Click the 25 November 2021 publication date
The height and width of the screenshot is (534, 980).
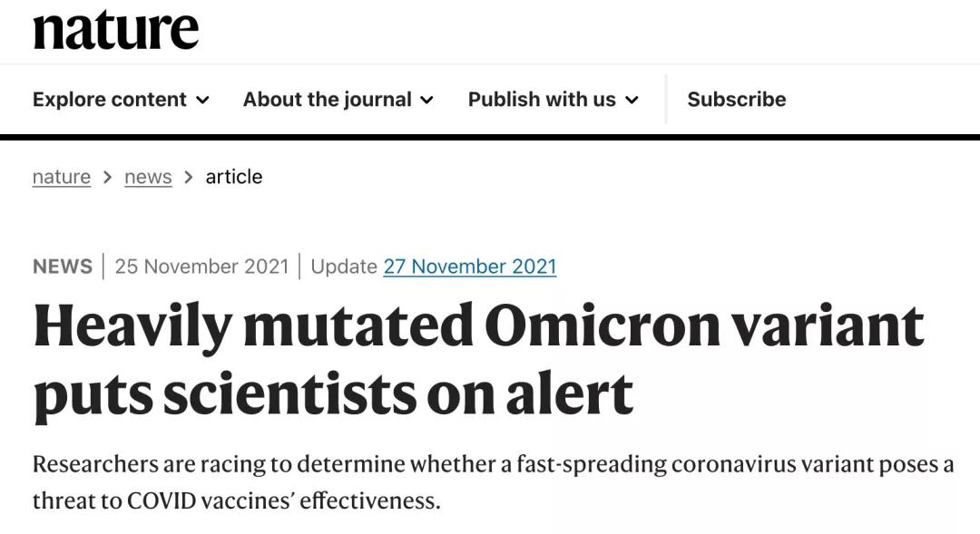[201, 266]
